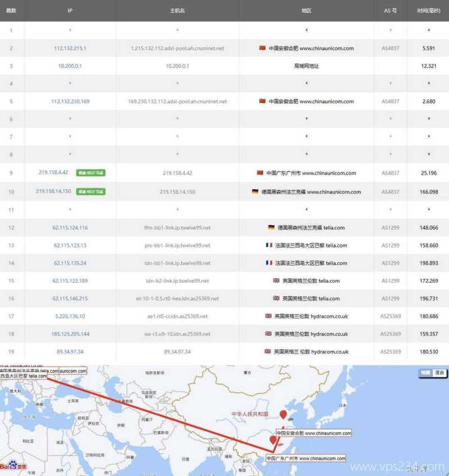Image resolution: width=449 pixels, height=476 pixels.
Task: Click the AS 号 column header
Action: (x=391, y=11)
